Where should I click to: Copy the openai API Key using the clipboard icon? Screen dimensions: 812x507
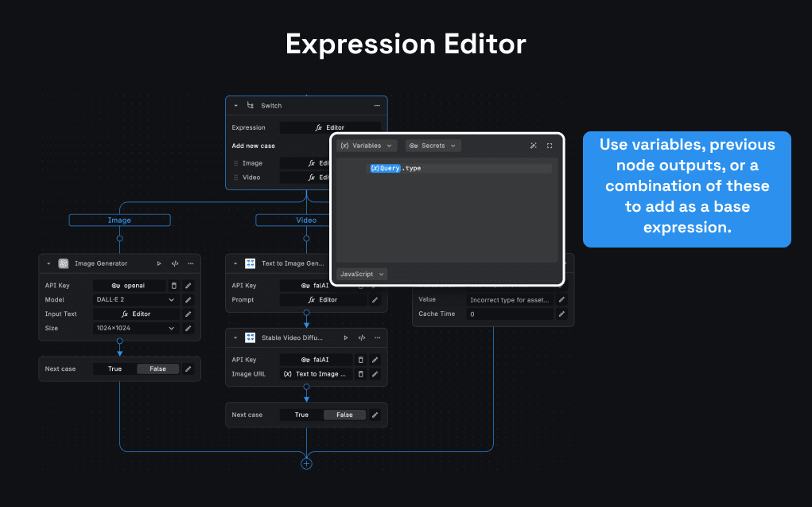coord(173,285)
